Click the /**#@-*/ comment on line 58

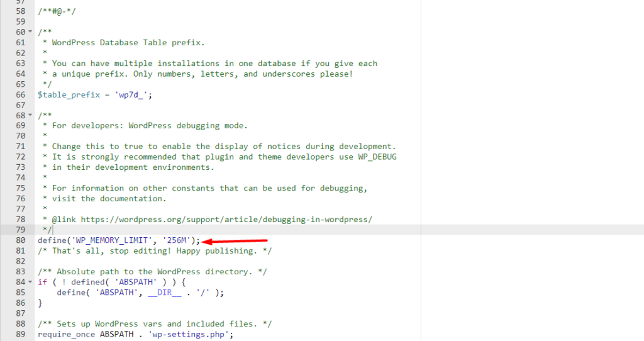pyautogui.click(x=57, y=11)
